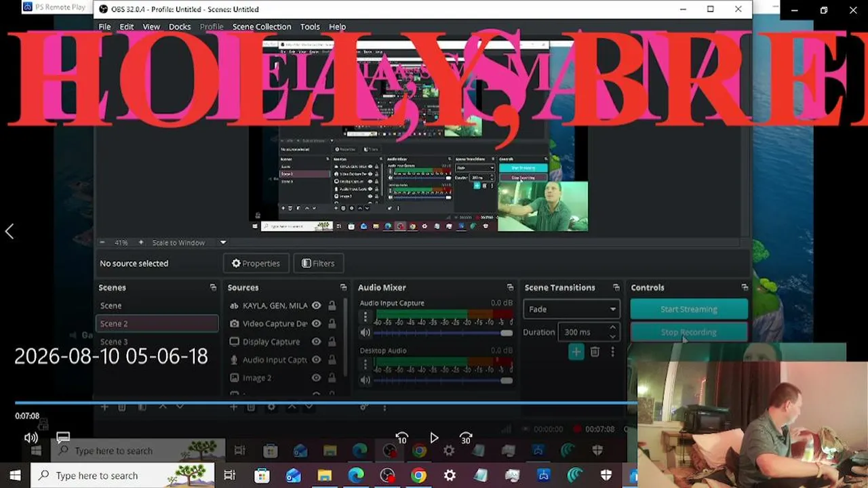Screen dimensions: 868x488
Task: Toggle visibility of Display Capture source
Action: [x=316, y=342]
